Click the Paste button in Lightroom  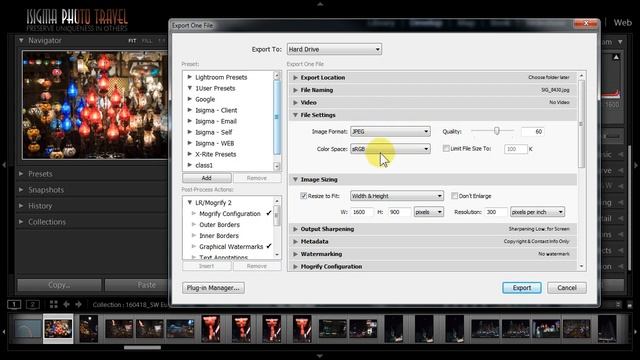click(x=137, y=285)
